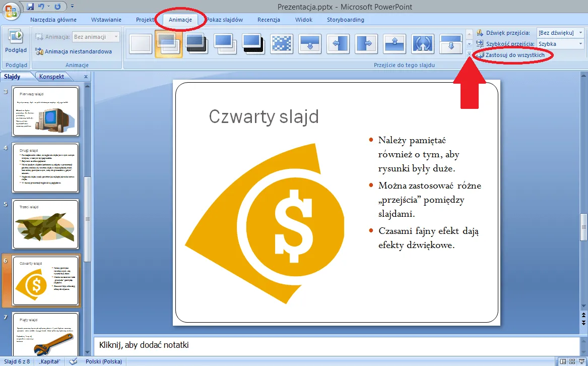Open Animacja niestandardowa pane

tap(74, 51)
